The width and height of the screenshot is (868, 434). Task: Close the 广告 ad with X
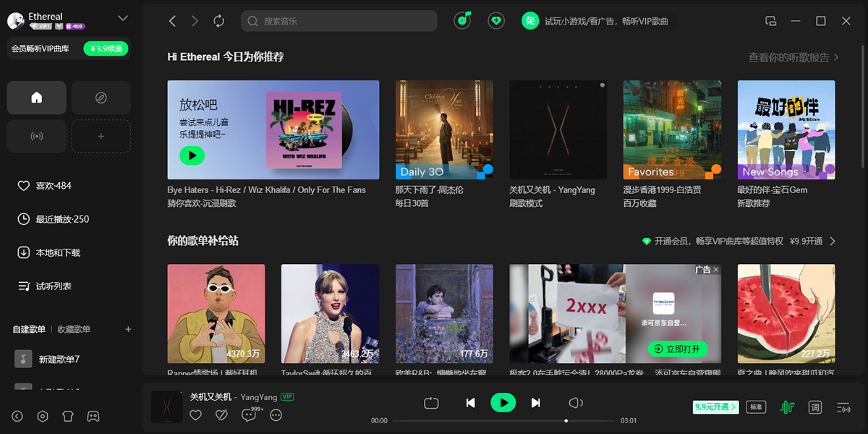point(716,270)
